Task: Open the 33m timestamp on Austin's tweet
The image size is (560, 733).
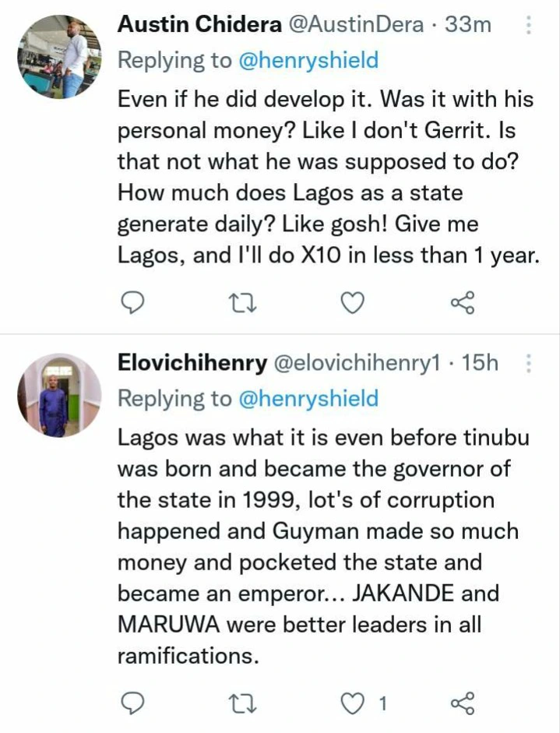Action: click(467, 25)
